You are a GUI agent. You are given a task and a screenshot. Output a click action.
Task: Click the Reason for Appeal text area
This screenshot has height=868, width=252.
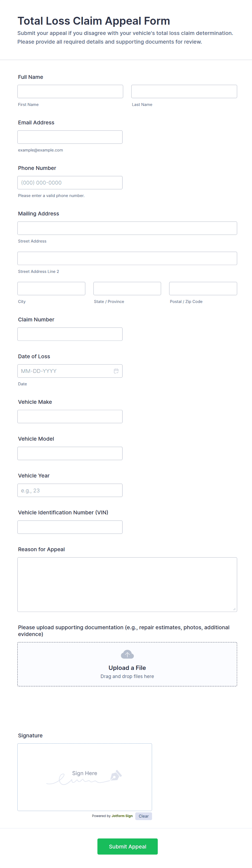coord(127,584)
